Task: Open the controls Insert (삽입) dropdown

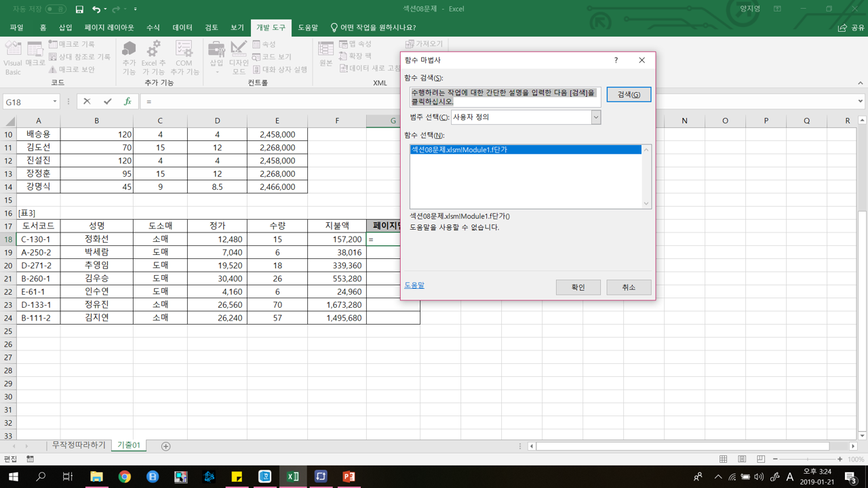Action: pyautogui.click(x=216, y=56)
